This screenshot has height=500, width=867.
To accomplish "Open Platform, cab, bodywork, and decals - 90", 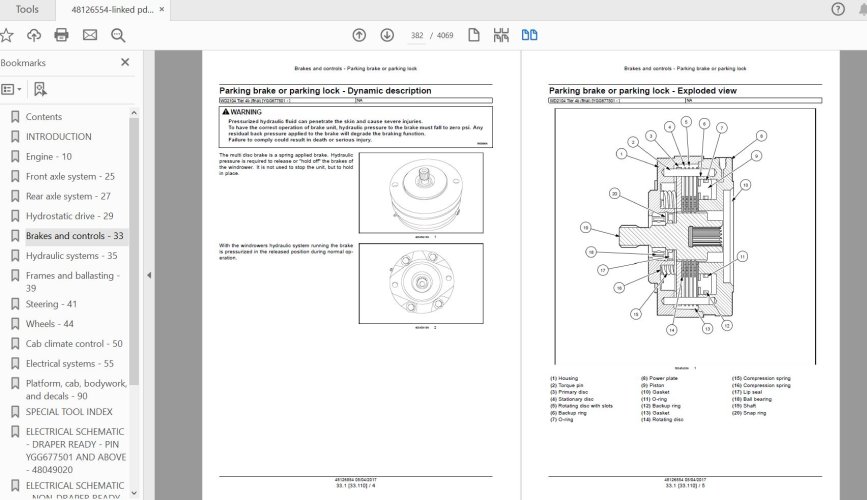I will [76, 389].
